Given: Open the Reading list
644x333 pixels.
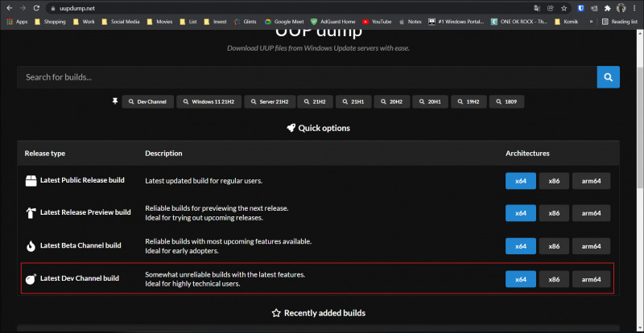Looking at the screenshot, I should [620, 22].
